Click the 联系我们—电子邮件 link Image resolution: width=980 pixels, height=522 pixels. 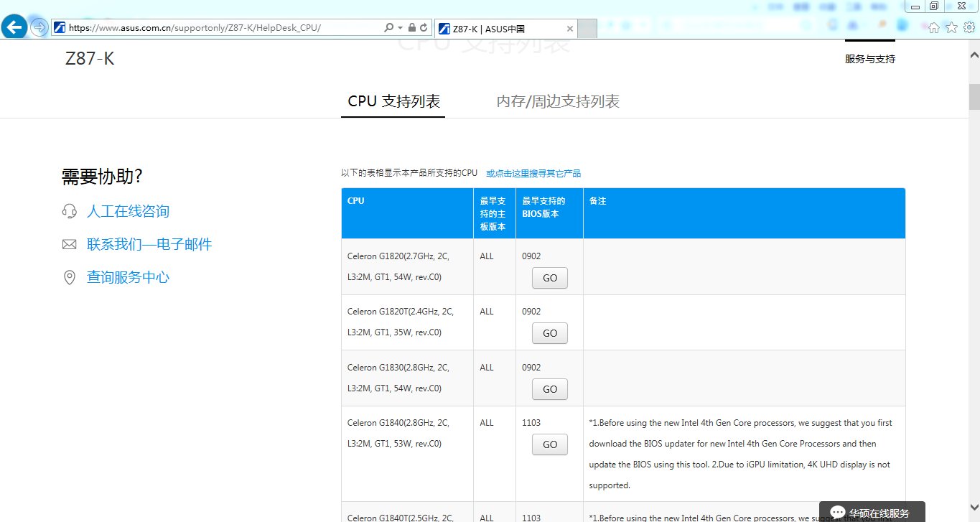[x=149, y=244]
